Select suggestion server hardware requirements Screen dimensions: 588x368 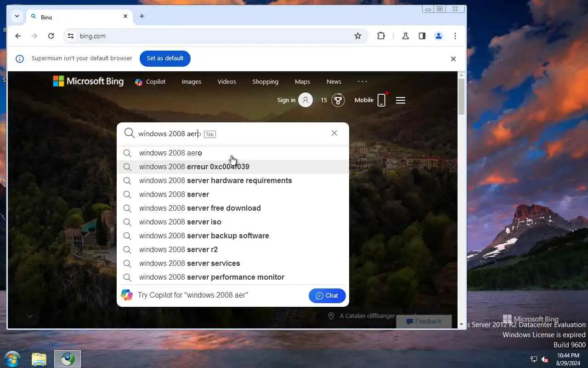[233, 181]
